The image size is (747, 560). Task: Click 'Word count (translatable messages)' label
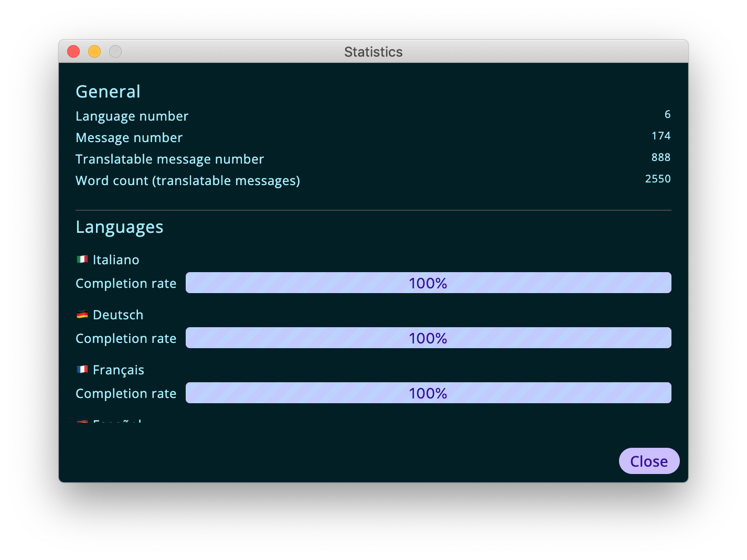188,181
